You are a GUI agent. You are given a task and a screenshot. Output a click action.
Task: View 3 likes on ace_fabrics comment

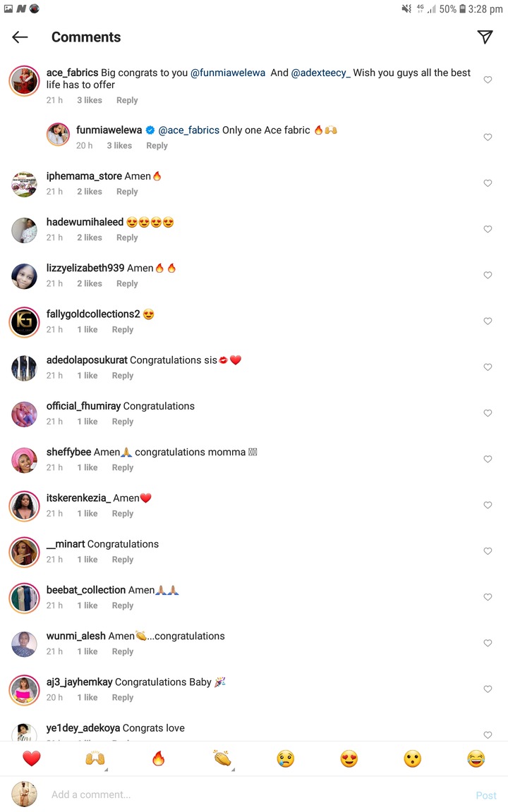tap(90, 101)
